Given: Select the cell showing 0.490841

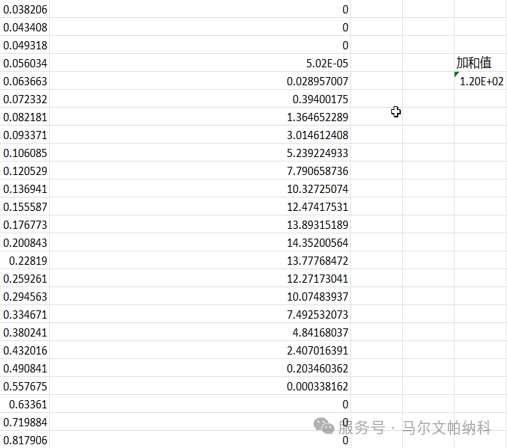Looking at the screenshot, I should pos(25,369).
